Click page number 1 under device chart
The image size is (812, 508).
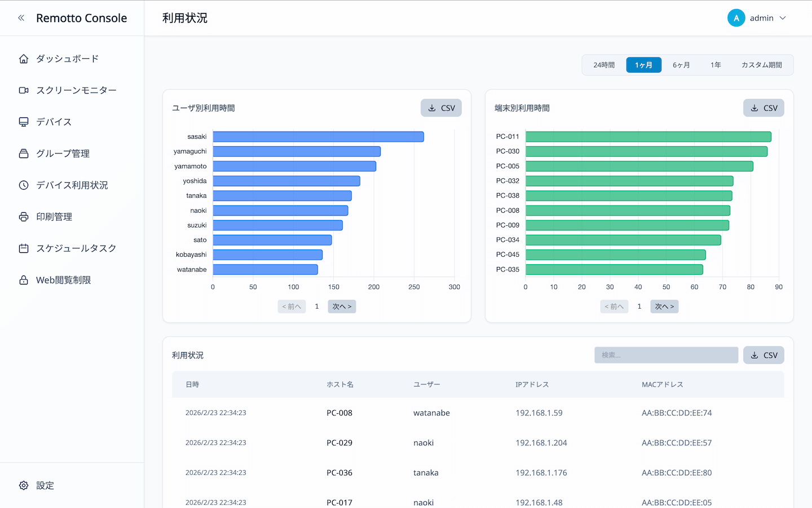(639, 306)
